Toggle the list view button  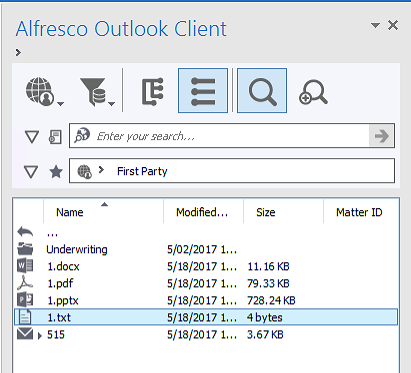[x=203, y=91]
